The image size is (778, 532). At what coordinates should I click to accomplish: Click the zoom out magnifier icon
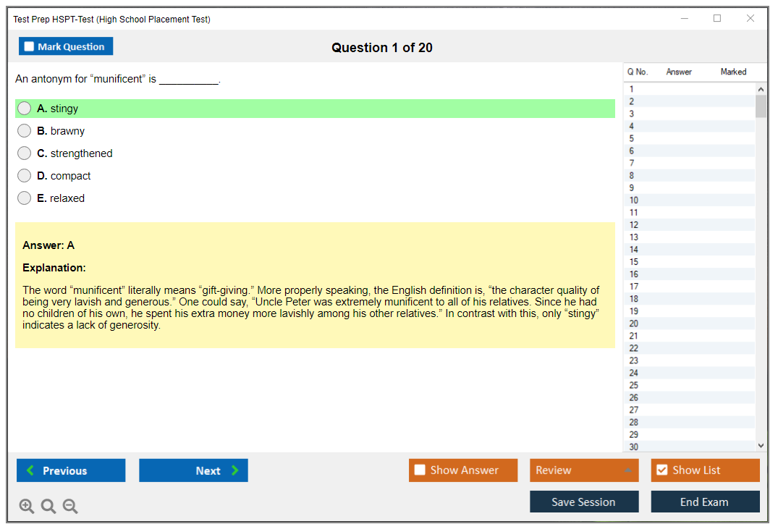click(70, 507)
